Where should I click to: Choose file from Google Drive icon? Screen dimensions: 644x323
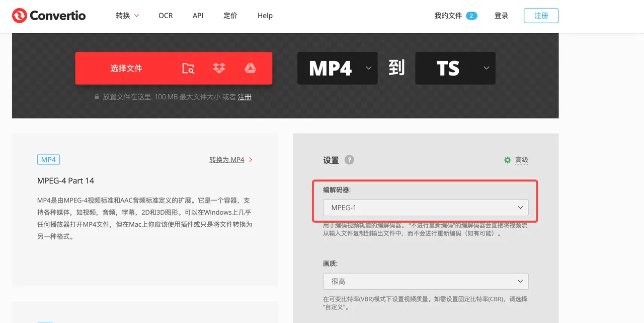[250, 68]
